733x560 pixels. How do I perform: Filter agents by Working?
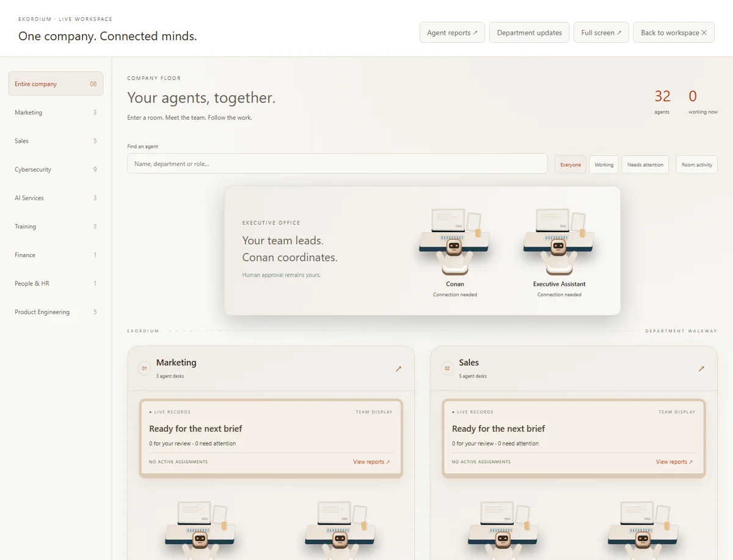point(604,164)
